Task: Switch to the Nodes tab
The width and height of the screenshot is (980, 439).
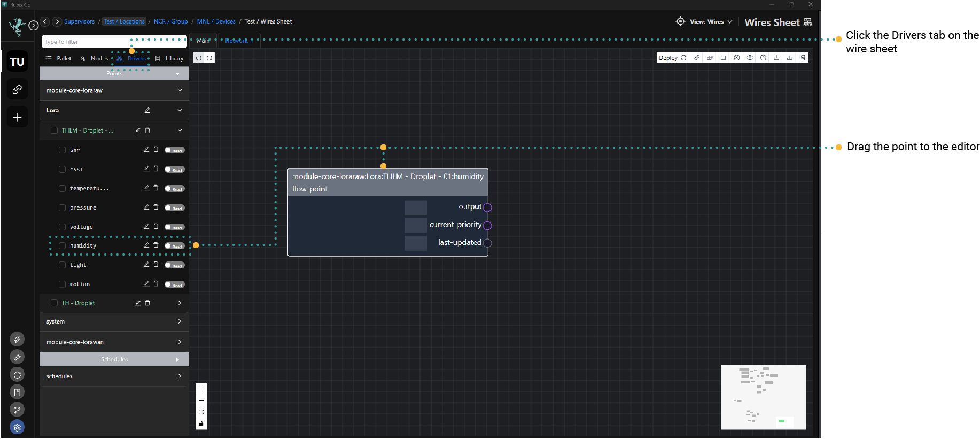Action: [94, 58]
